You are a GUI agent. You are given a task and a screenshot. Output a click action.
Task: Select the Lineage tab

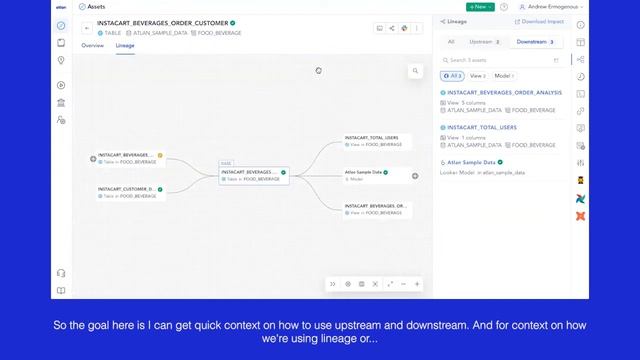[x=125, y=45]
